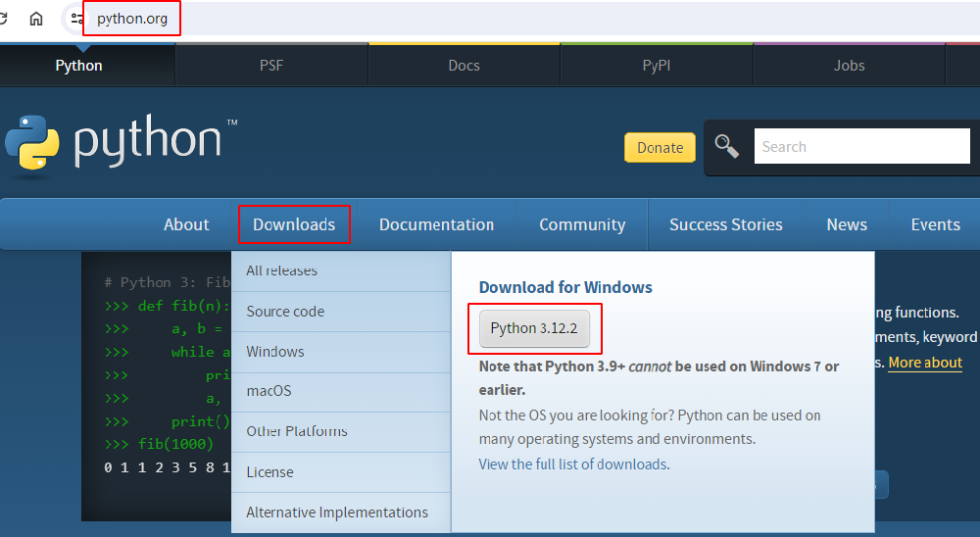Open the Downloads menu

(x=294, y=224)
